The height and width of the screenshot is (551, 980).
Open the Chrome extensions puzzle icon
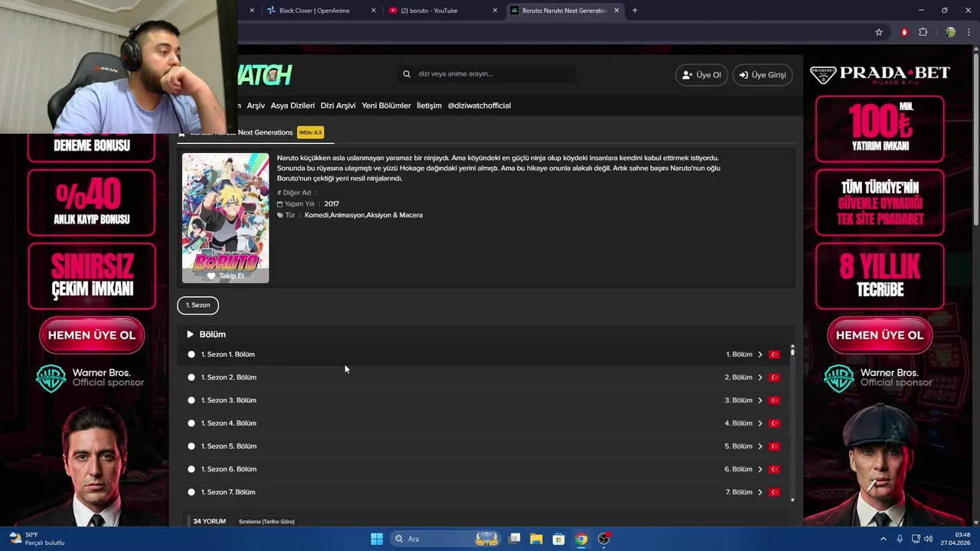pos(923,32)
